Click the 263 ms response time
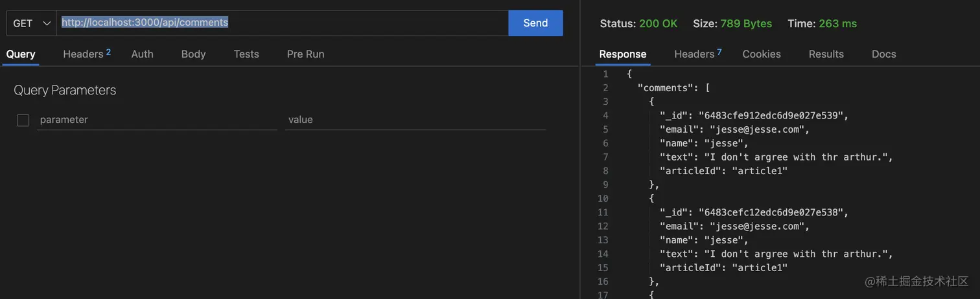This screenshot has width=980, height=299. (x=837, y=23)
